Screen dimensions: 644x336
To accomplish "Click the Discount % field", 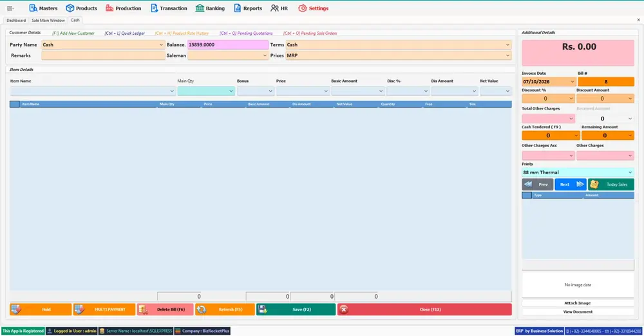I will [548, 99].
